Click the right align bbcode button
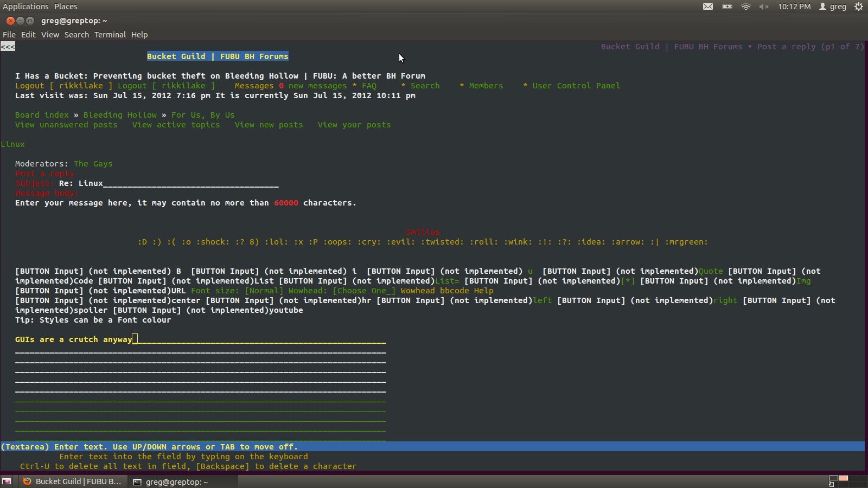Image resolution: width=868 pixels, height=488 pixels. (725, 300)
